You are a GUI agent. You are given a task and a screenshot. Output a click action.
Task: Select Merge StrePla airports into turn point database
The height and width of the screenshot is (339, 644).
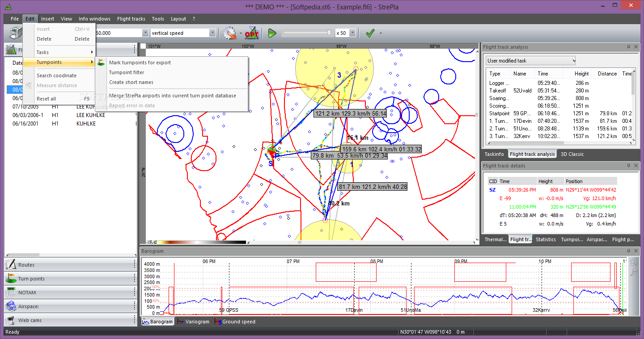click(173, 96)
